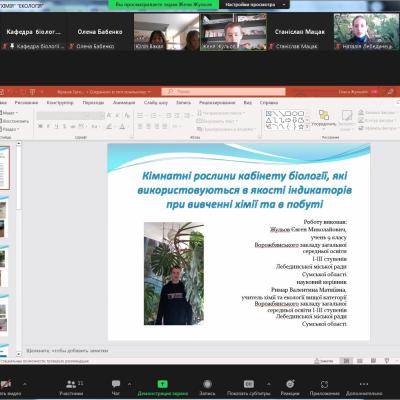400x400 pixels.
Task: Open the Рисование ribbon tab in PowerPoint
Action: [x=26, y=103]
